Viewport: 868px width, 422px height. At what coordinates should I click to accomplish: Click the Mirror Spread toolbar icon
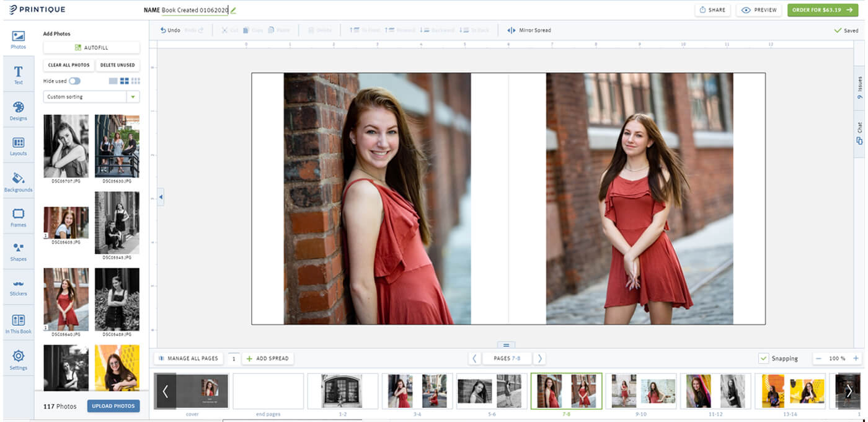[x=511, y=30]
